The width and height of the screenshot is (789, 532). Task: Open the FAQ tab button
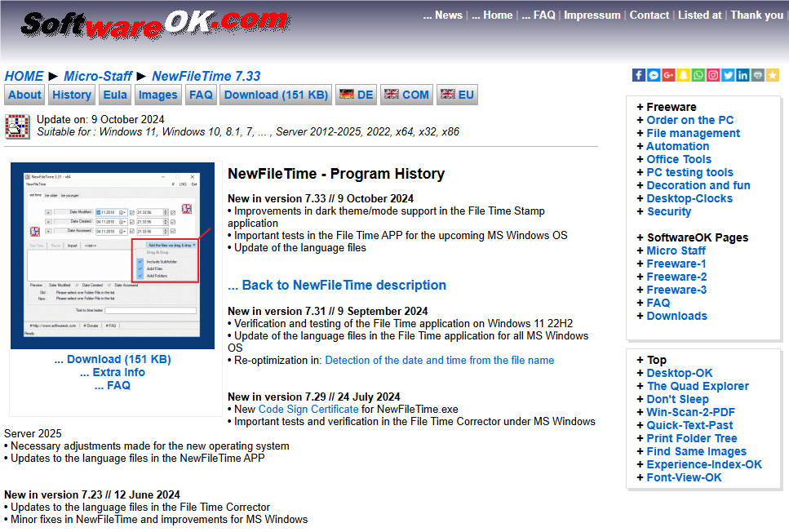click(201, 95)
